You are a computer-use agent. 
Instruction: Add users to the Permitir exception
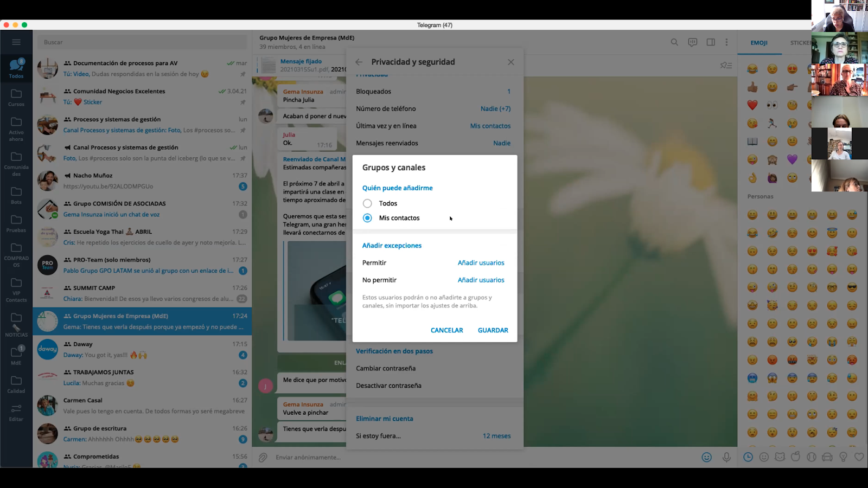pyautogui.click(x=481, y=263)
